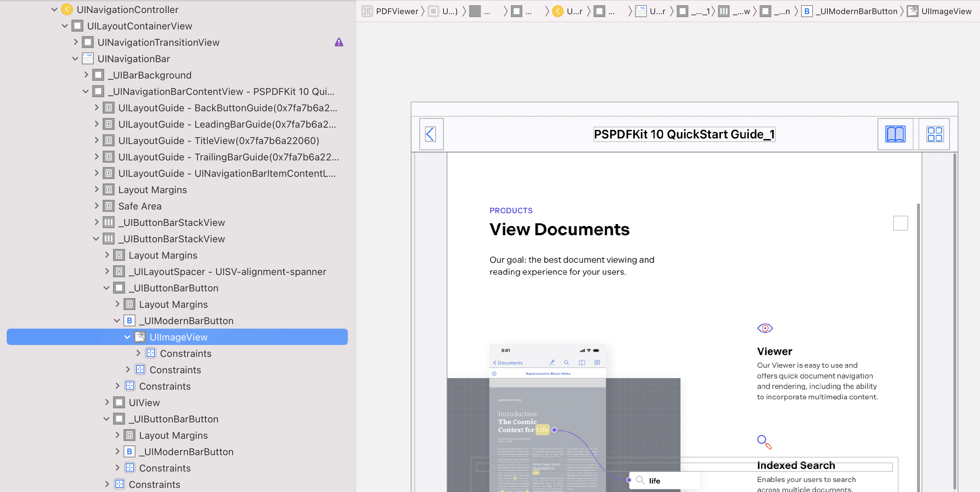Screen dimensions: 980x492
Task: Click the magnifier icon above Indexed Search
Action: coord(764,441)
